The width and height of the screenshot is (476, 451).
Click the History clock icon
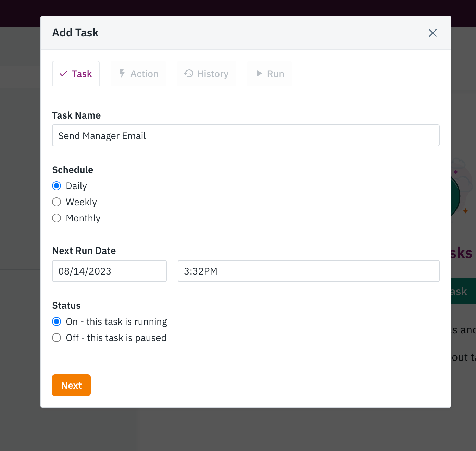[189, 73]
